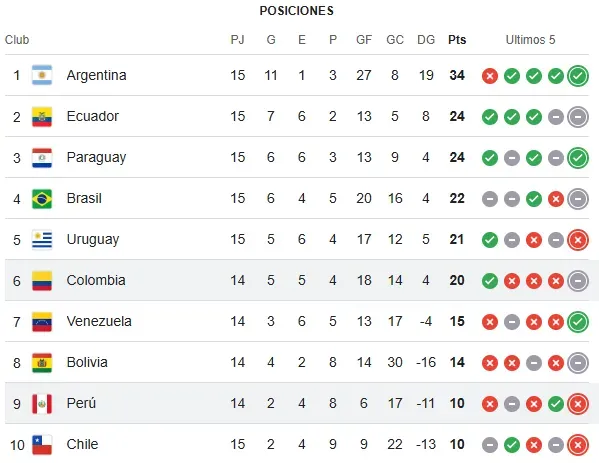This screenshot has height=463, width=599.
Task: Click the Argentina flag icon
Action: pos(42,75)
